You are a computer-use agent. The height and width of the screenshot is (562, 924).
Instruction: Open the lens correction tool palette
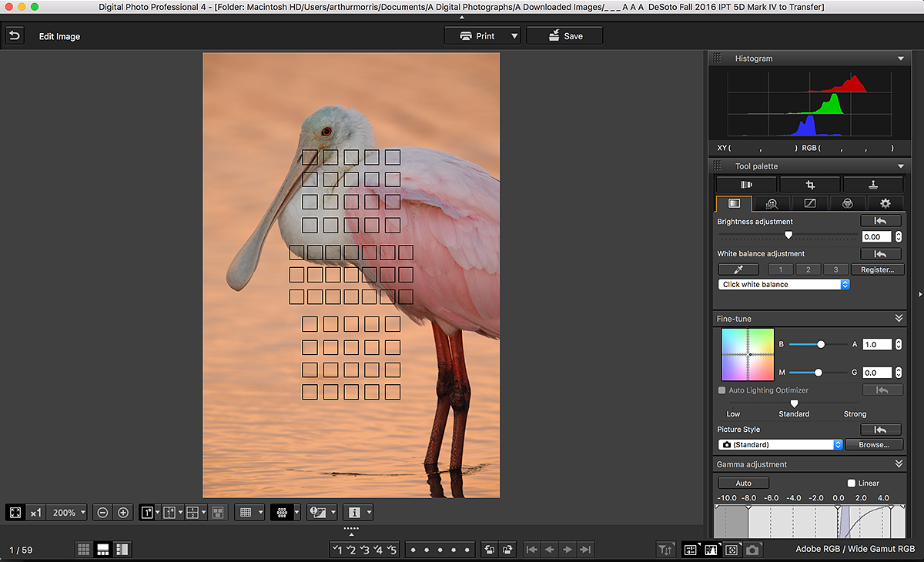[746, 185]
